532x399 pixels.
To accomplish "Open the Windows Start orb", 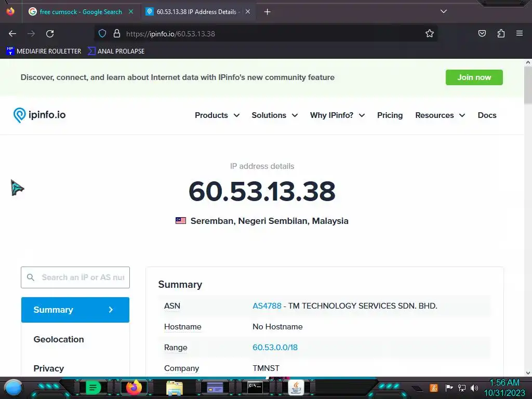I will click(x=14, y=388).
